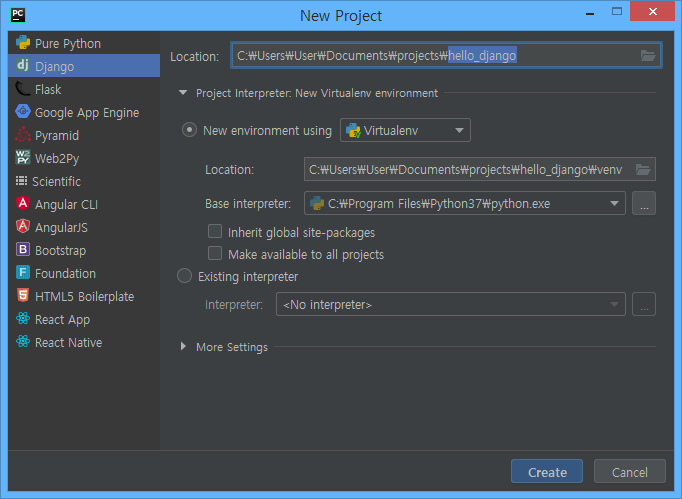Maximize the New Project window
Image resolution: width=682 pixels, height=499 pixels.
(617, 12)
